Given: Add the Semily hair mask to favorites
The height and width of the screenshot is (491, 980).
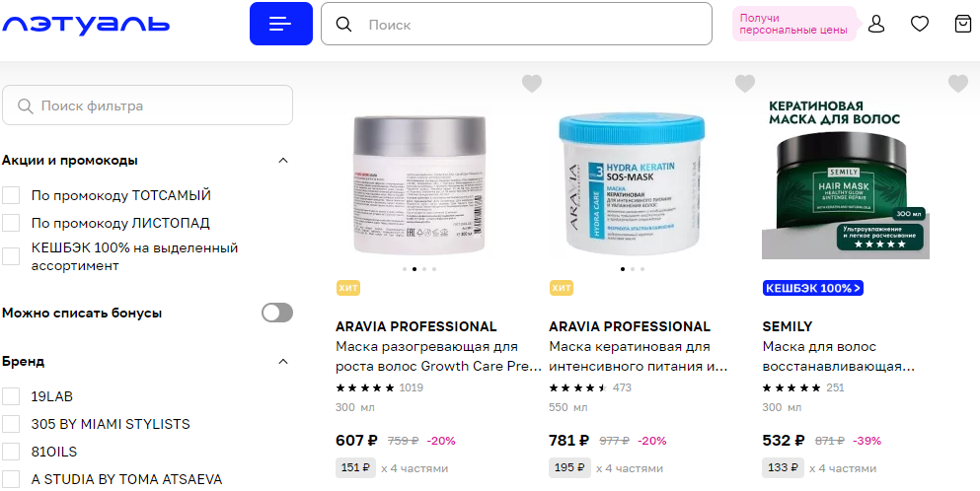Looking at the screenshot, I should click(x=958, y=83).
